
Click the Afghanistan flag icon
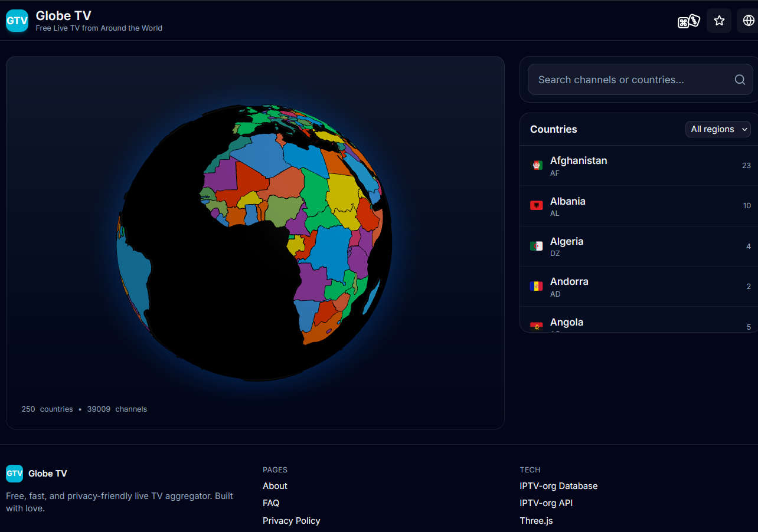(536, 165)
